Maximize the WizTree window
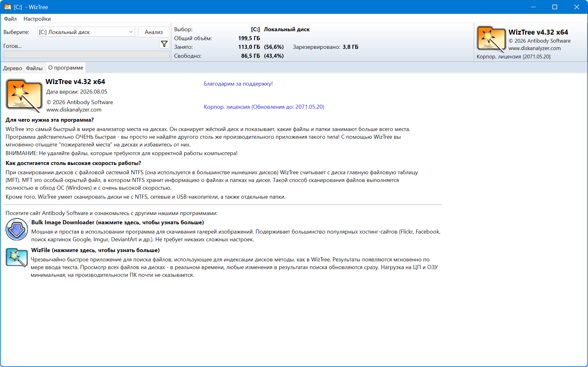The height and width of the screenshot is (367, 588). (555, 7)
